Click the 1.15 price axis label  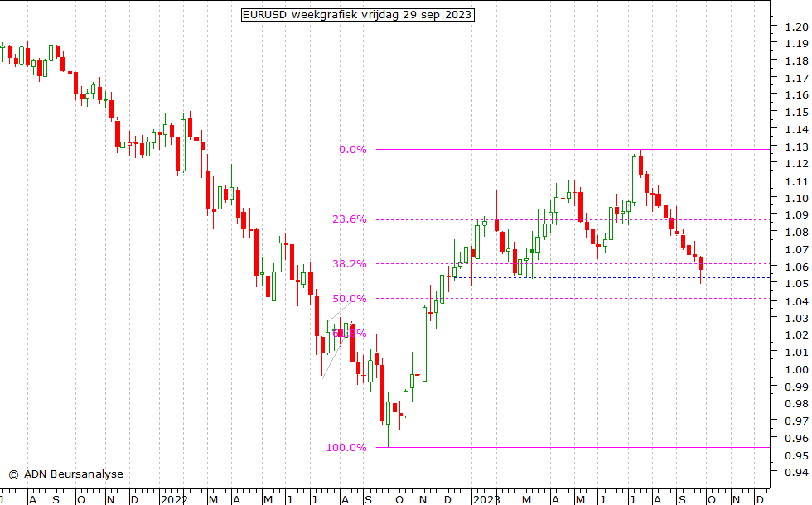click(x=796, y=113)
